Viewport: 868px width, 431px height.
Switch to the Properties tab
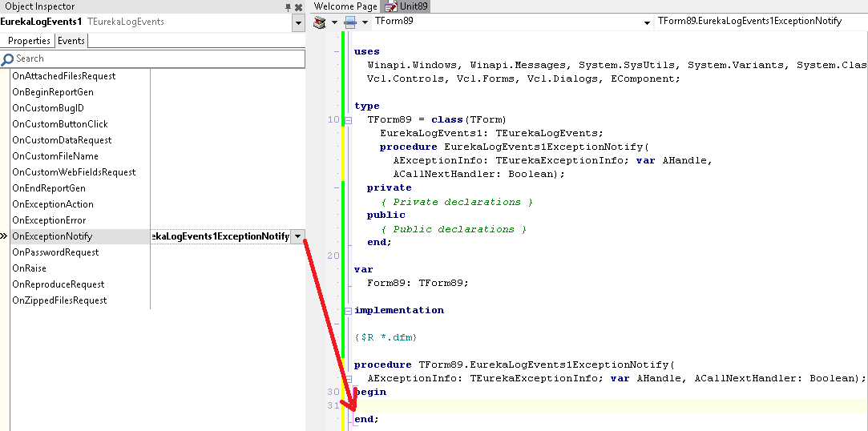(x=30, y=41)
